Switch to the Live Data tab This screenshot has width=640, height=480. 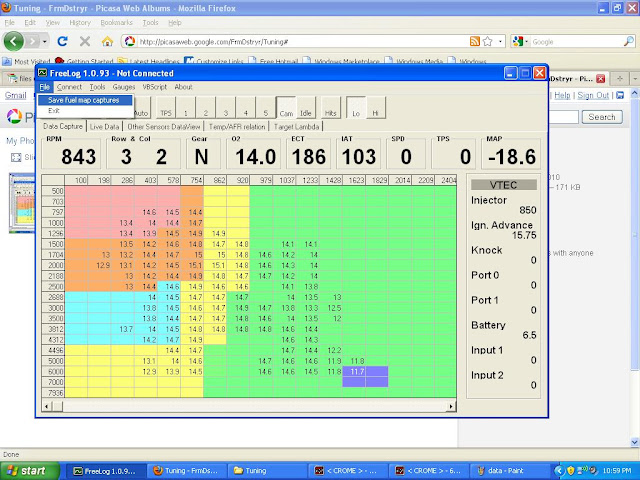[x=104, y=127]
